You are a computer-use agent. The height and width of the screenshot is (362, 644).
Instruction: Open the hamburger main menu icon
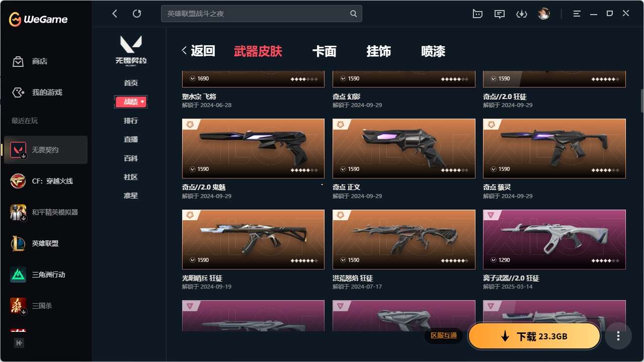(x=577, y=14)
